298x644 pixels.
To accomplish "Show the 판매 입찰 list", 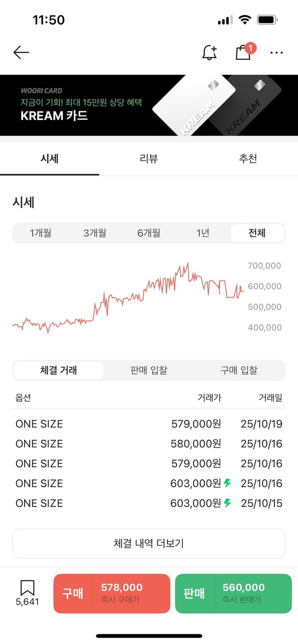I will (149, 370).
